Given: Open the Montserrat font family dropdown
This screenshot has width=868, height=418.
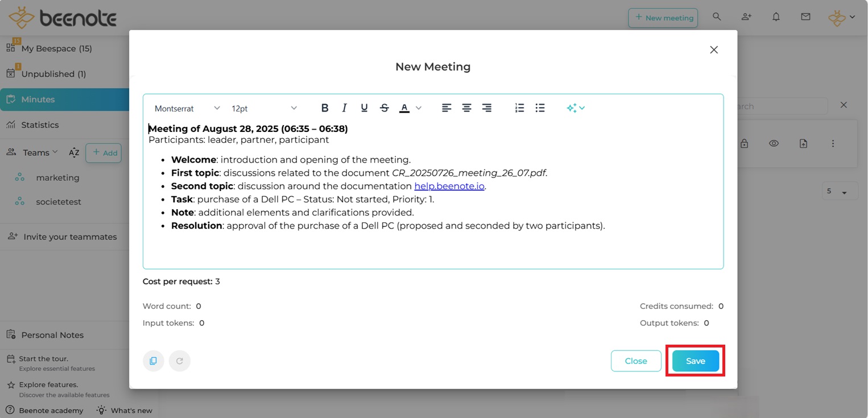Looking at the screenshot, I should (x=187, y=108).
